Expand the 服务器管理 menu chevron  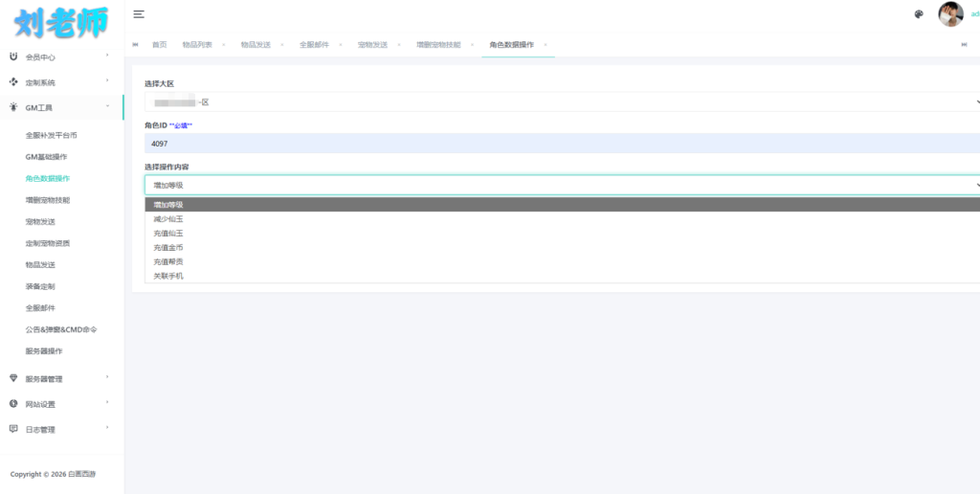[107, 377]
